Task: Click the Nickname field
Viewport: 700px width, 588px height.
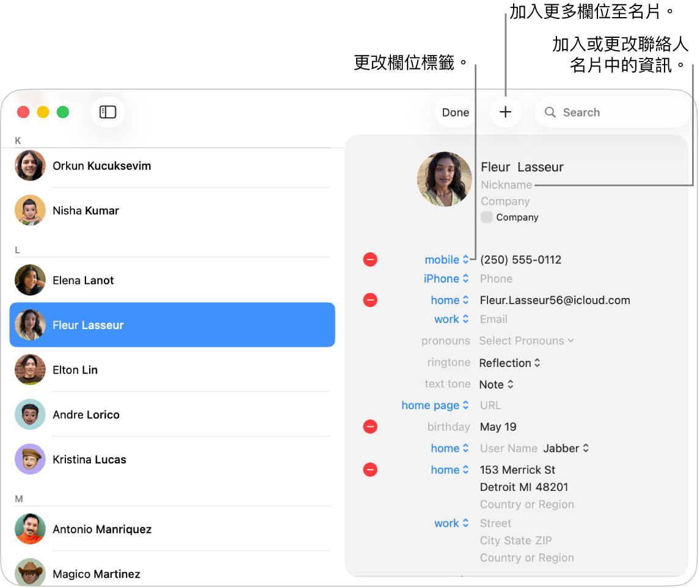Action: tap(506, 184)
